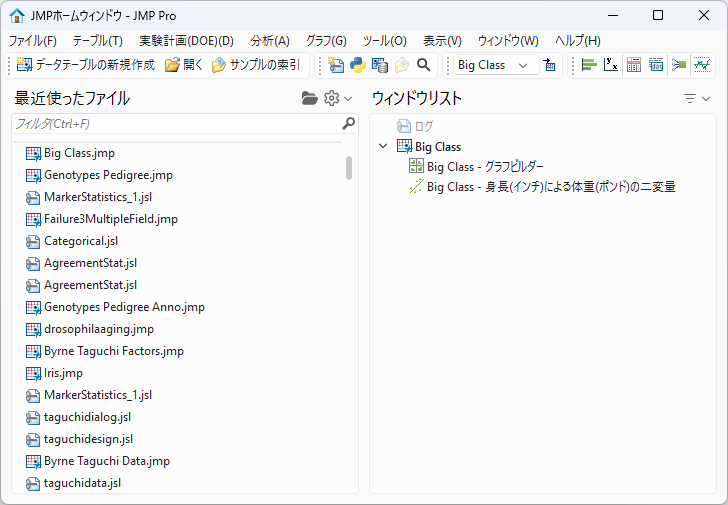Click the control chart toolbar icon

(x=702, y=65)
